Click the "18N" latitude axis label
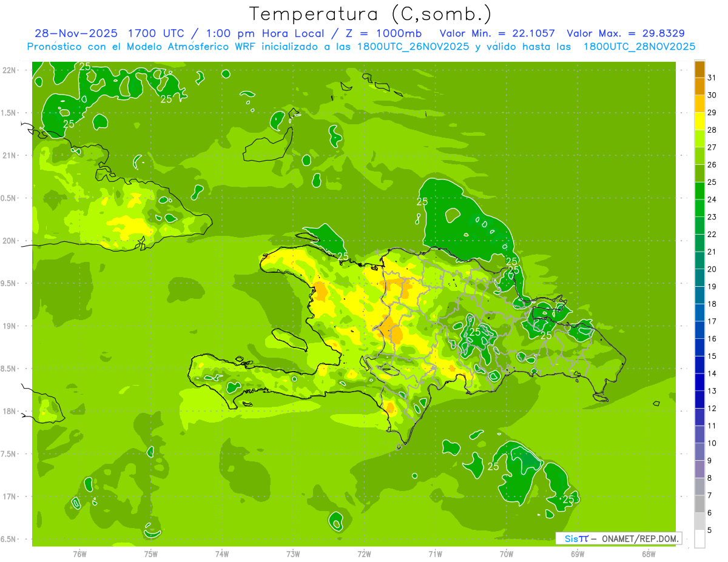This screenshot has width=728, height=562. (x=10, y=412)
